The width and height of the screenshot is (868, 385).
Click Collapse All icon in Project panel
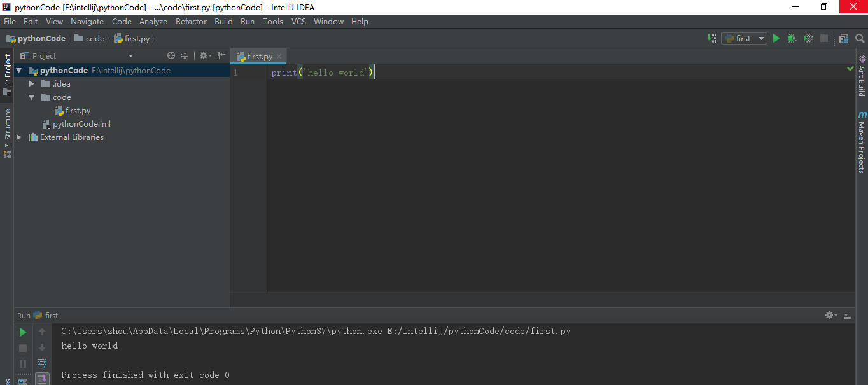click(x=185, y=55)
